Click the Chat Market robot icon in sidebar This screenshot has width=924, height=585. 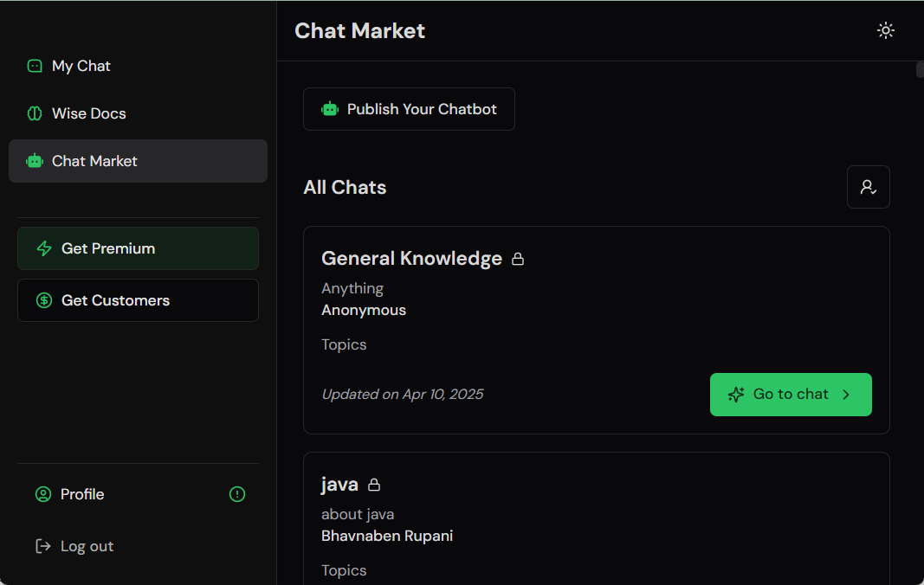[x=35, y=161]
